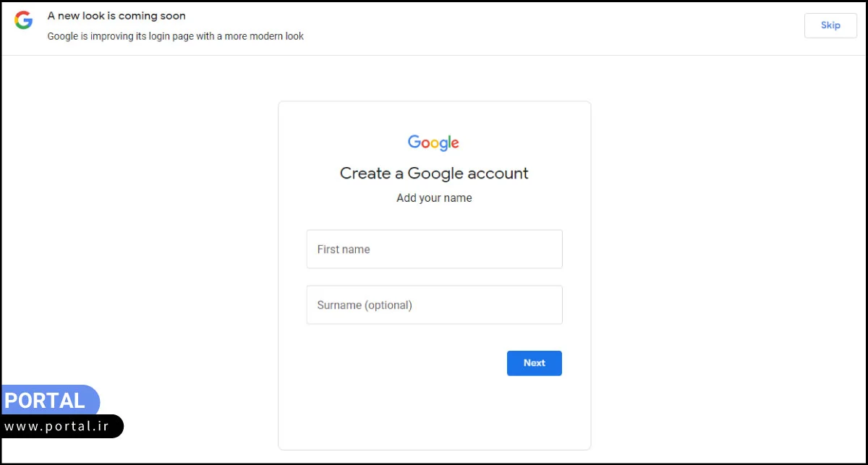Click the "First name" placeholder text
This screenshot has width=868, height=465.
[x=344, y=249]
